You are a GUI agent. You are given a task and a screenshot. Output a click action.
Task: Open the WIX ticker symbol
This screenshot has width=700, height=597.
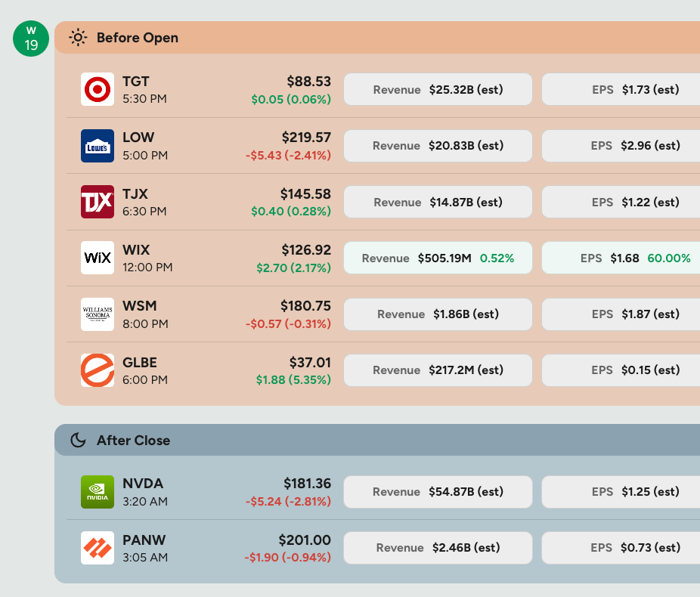[136, 250]
